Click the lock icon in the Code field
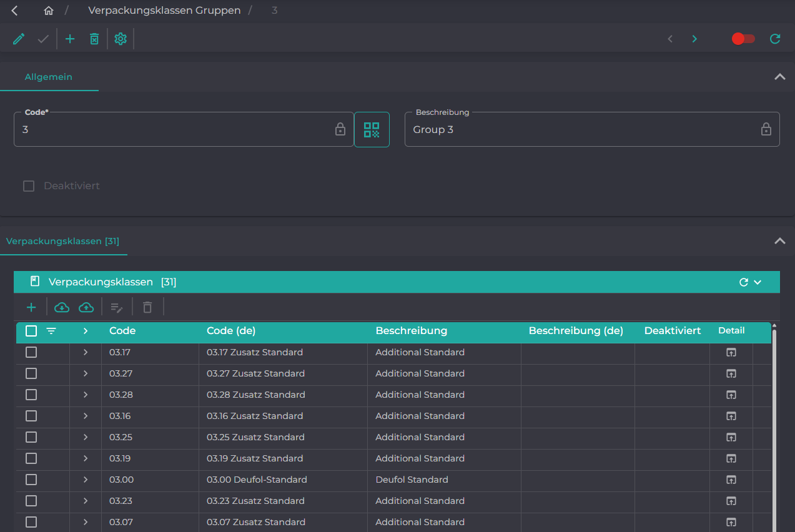795x532 pixels. 340,129
